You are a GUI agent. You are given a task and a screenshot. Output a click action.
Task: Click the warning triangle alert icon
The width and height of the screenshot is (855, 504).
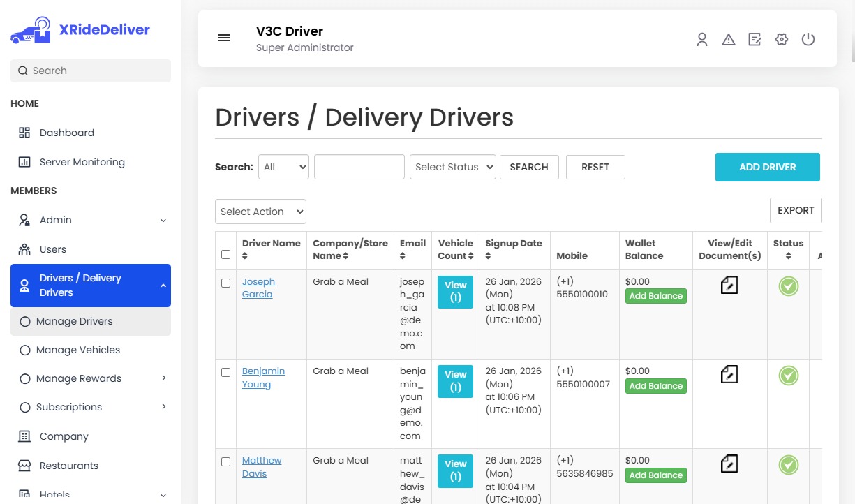tap(728, 40)
